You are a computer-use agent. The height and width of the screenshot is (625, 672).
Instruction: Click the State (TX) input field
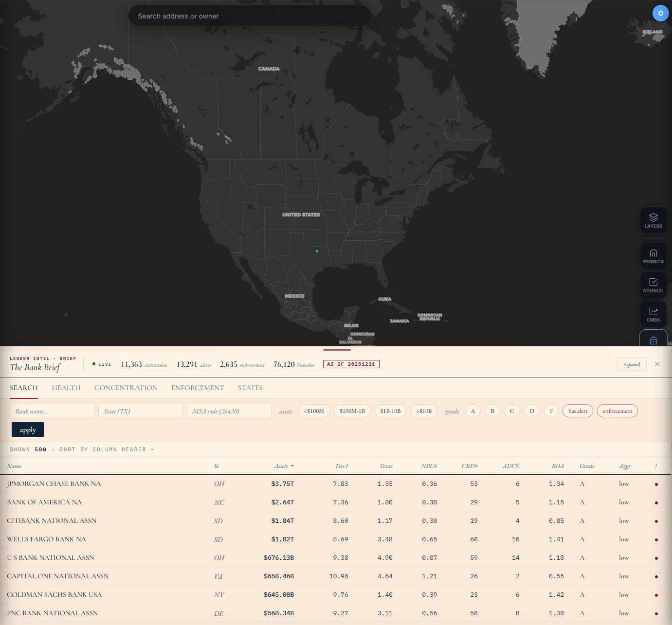pos(141,411)
